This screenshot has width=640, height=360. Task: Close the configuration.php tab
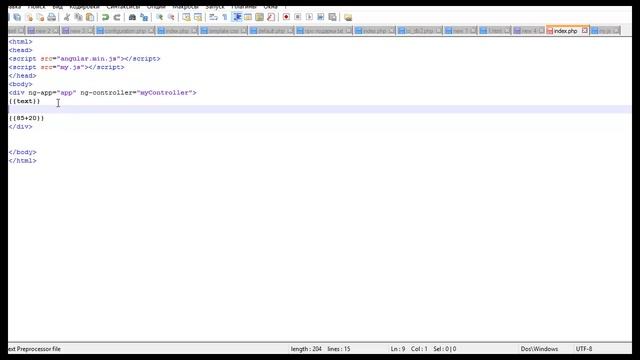pyautogui.click(x=151, y=31)
